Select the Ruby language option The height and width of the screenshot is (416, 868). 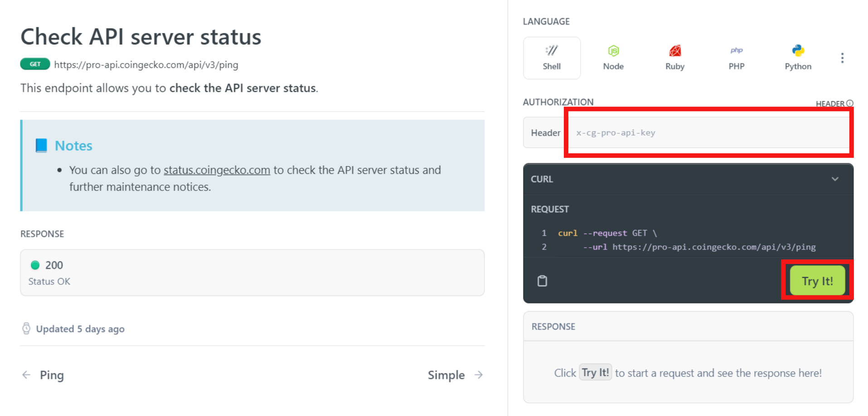tap(675, 58)
